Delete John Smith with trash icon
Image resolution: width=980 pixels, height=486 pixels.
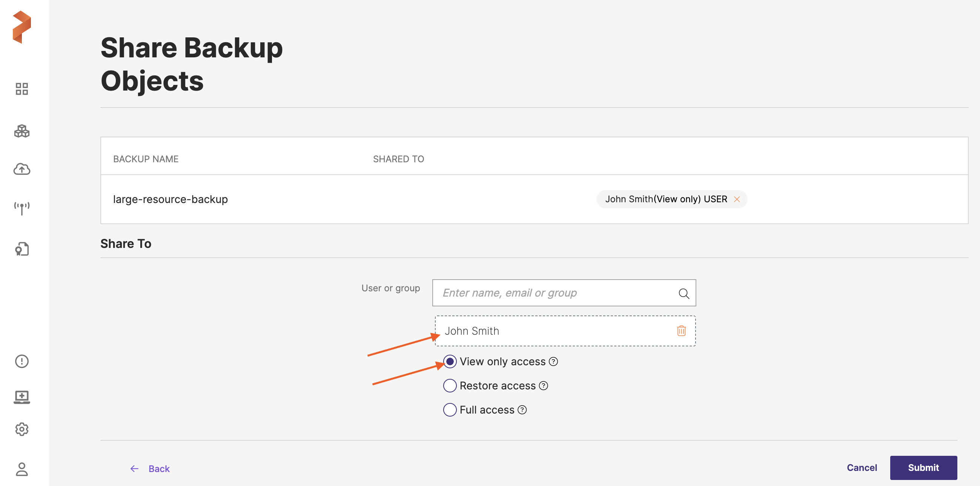pos(681,331)
